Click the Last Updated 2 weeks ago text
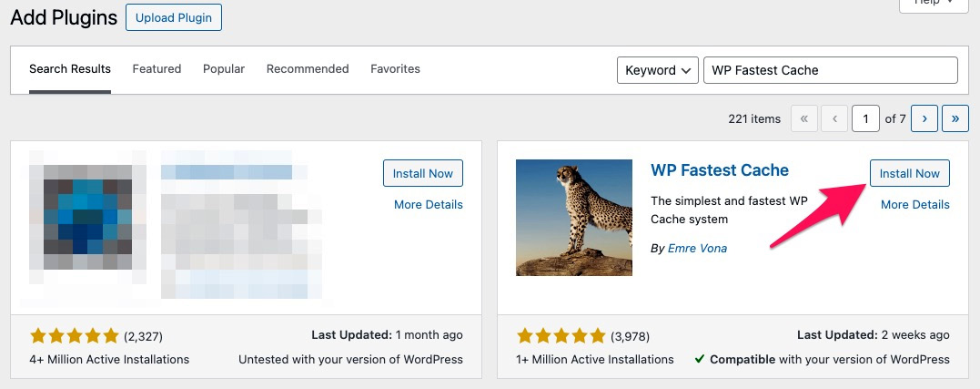 pos(874,335)
